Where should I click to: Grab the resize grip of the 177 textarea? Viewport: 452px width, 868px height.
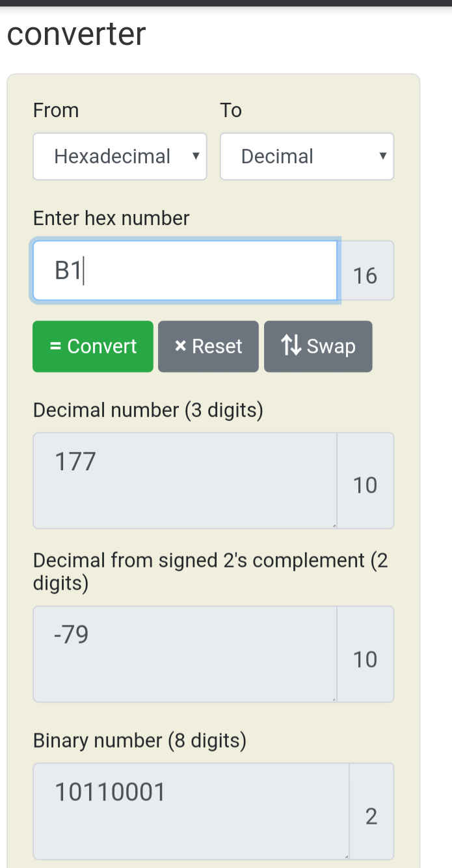[x=334, y=526]
